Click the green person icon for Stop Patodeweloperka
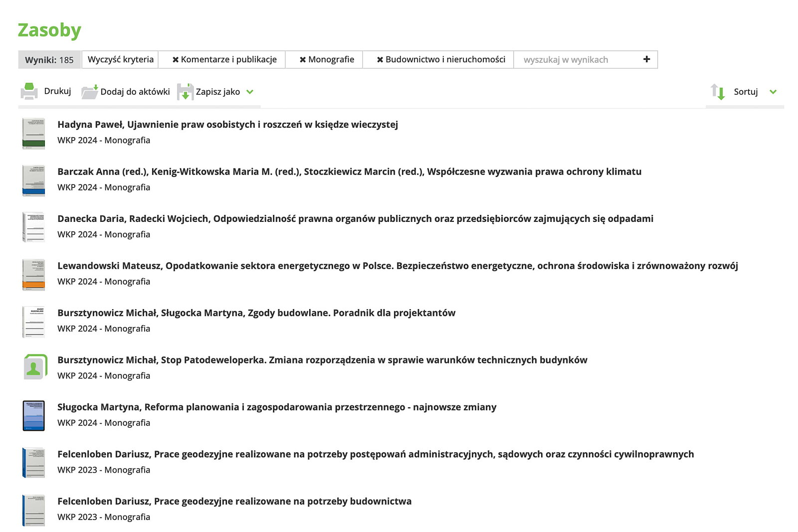Image resolution: width=798 pixels, height=532 pixels. (x=35, y=367)
